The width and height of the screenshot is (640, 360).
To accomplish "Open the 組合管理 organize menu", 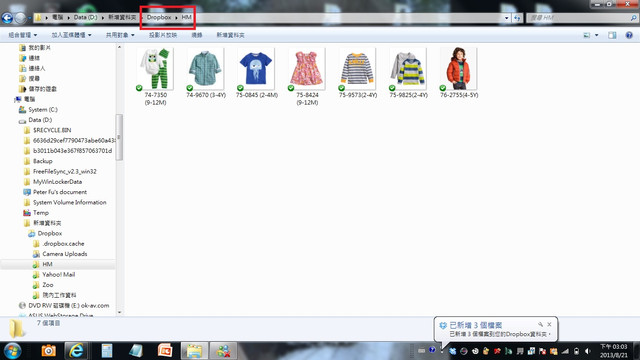I will point(22,35).
